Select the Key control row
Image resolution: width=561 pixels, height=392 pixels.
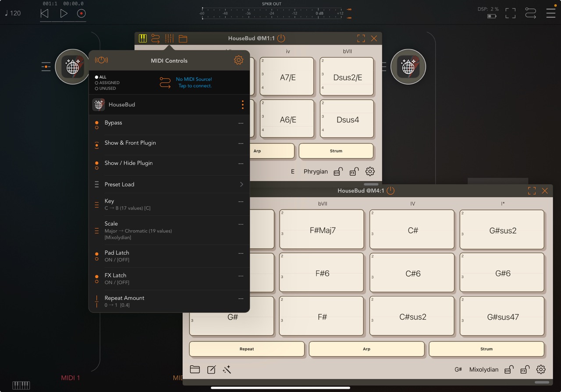pyautogui.click(x=169, y=204)
